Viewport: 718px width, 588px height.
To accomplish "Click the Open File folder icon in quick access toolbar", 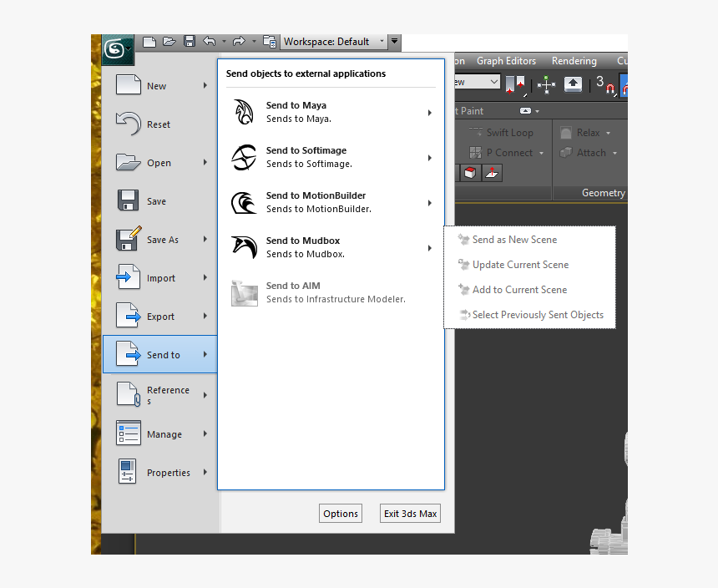I will point(169,42).
